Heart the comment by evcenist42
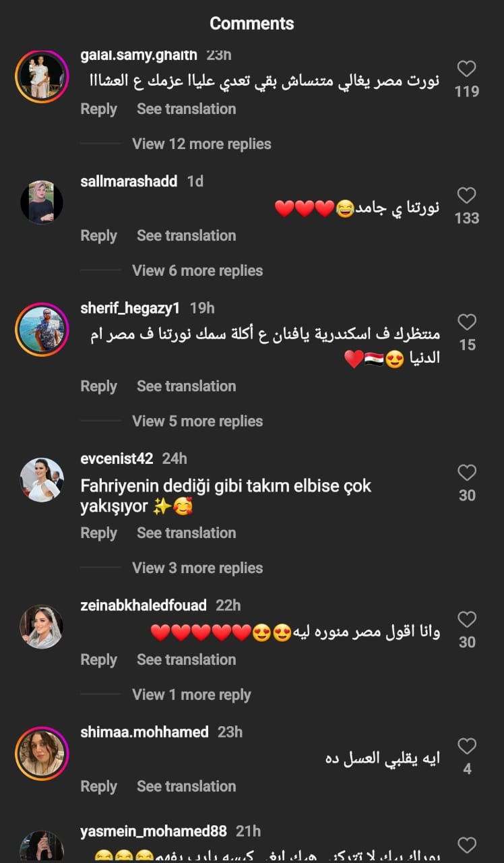Screen dimensions: 504x863 point(467,473)
